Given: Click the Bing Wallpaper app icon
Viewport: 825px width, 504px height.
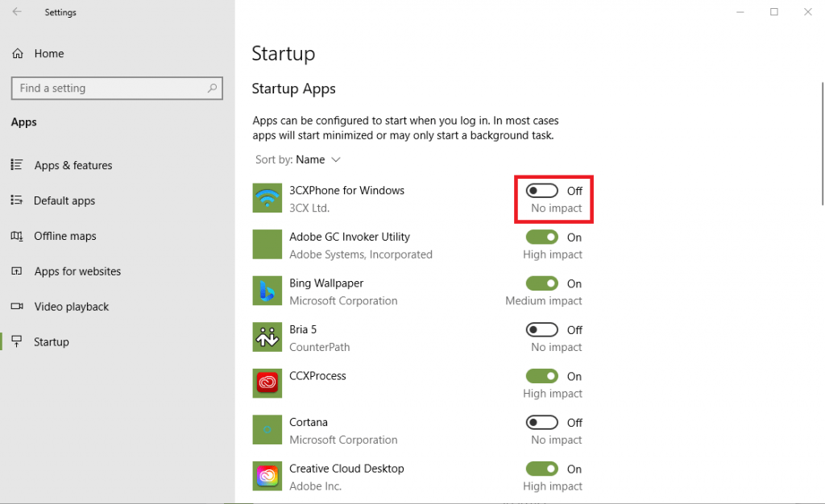Looking at the screenshot, I should coord(267,291).
